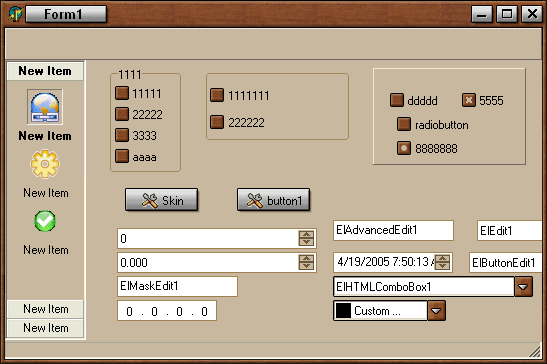The width and height of the screenshot is (547, 364).
Task: Open the Custom color dropdown arrow
Action: [436, 310]
